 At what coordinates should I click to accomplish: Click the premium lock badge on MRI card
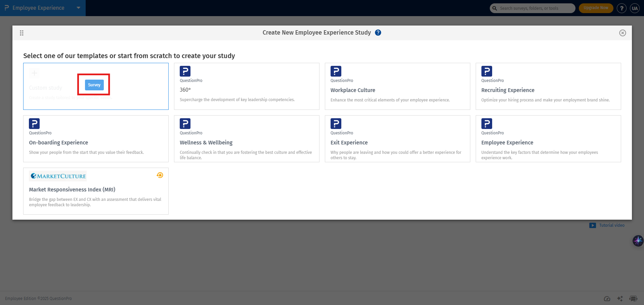pos(160,175)
